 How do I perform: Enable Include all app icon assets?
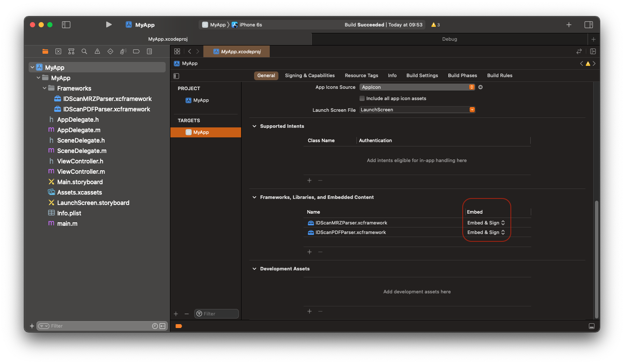(x=362, y=98)
